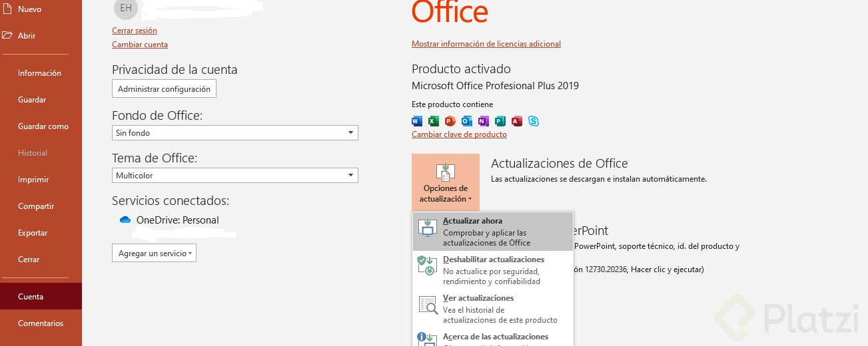This screenshot has width=868, height=346.
Task: Open the Cambiar clave de producto link
Action: (x=459, y=134)
